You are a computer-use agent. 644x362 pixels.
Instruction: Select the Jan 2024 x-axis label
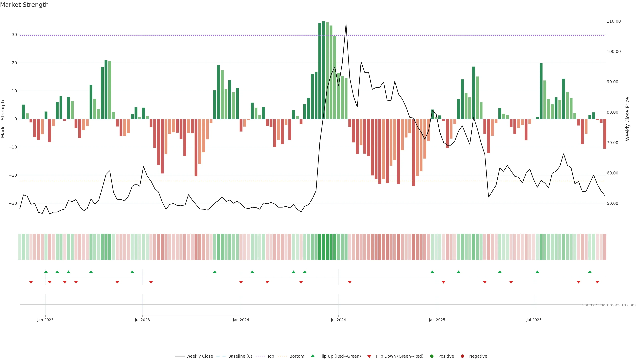[241, 320]
